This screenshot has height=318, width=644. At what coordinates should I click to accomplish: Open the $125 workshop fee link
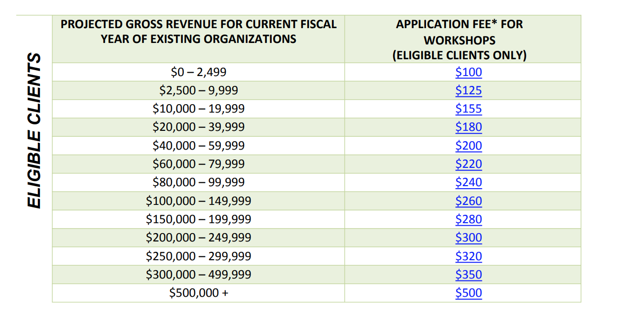tap(468, 90)
